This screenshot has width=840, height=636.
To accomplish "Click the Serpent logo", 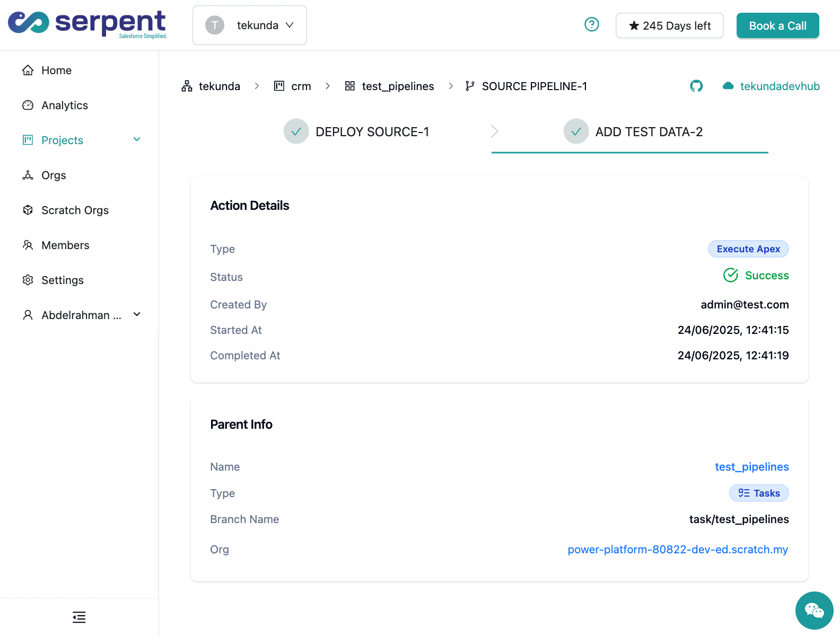I will 87,24.
